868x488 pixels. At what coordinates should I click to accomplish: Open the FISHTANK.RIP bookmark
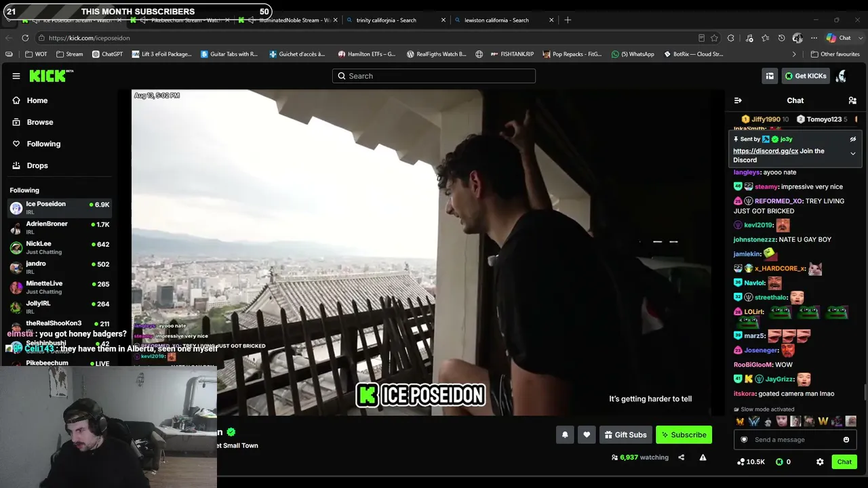point(512,54)
